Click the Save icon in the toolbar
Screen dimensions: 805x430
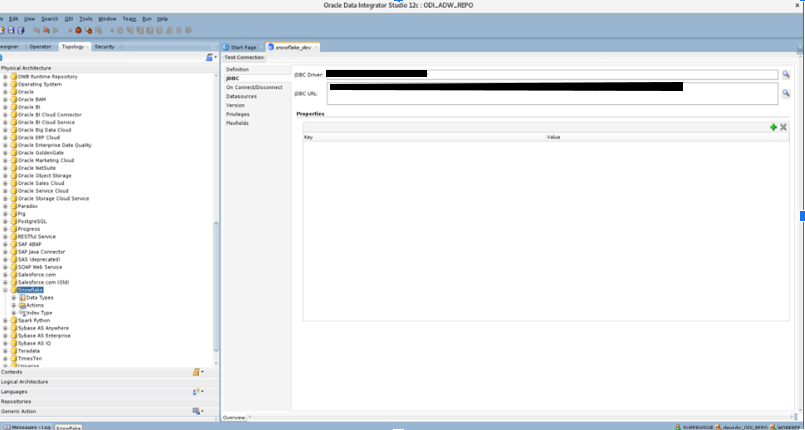(x=10, y=30)
